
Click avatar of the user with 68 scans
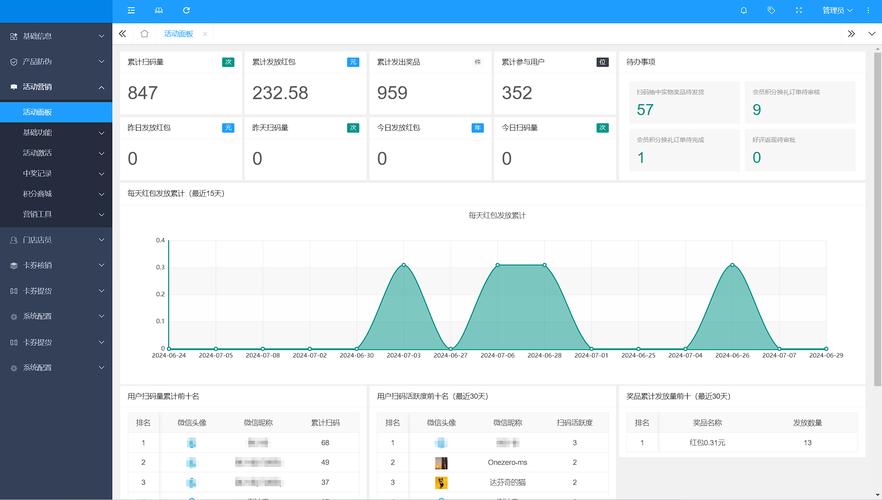point(191,443)
